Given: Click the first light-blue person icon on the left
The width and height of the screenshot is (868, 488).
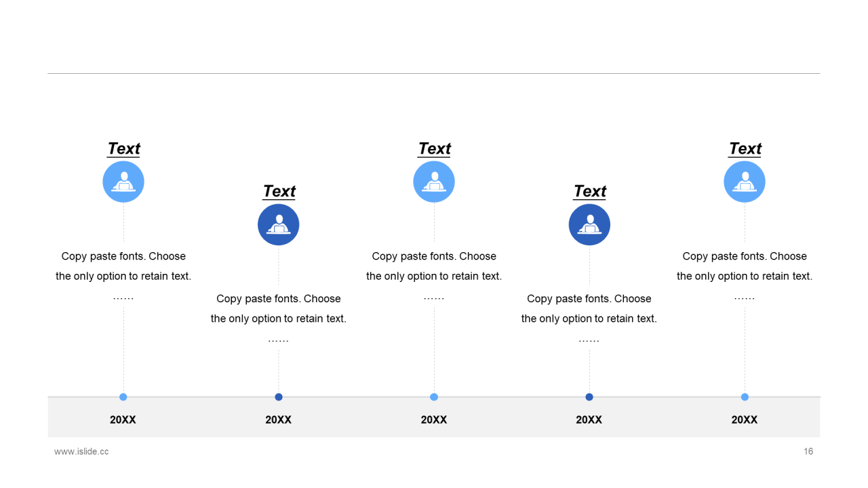Looking at the screenshot, I should point(123,182).
